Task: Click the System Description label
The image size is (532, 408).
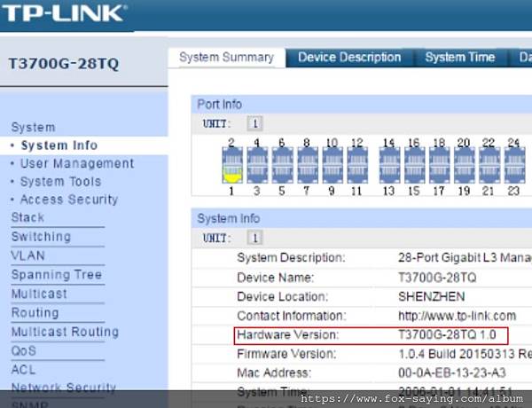Action: pos(291,258)
